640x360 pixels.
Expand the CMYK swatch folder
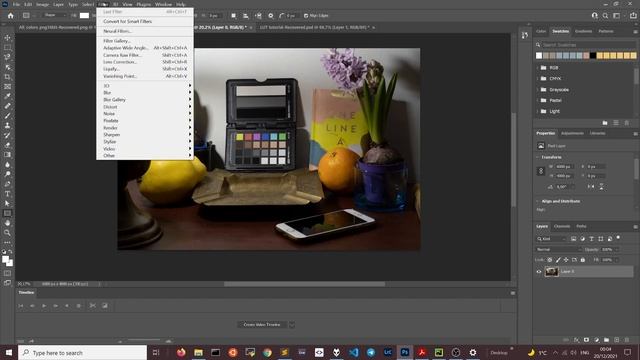click(x=538, y=78)
